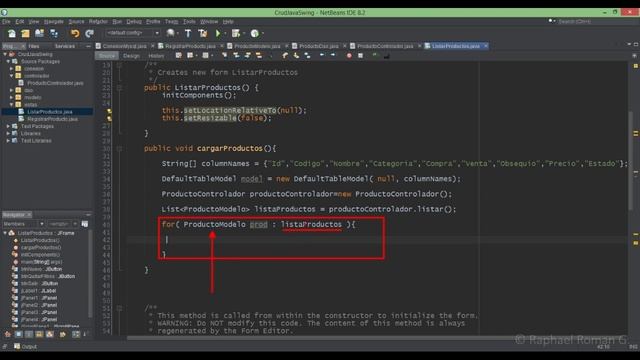The height and width of the screenshot is (360, 640).
Task: Select RegistrarProducto.java in project tree
Action: tap(52, 119)
